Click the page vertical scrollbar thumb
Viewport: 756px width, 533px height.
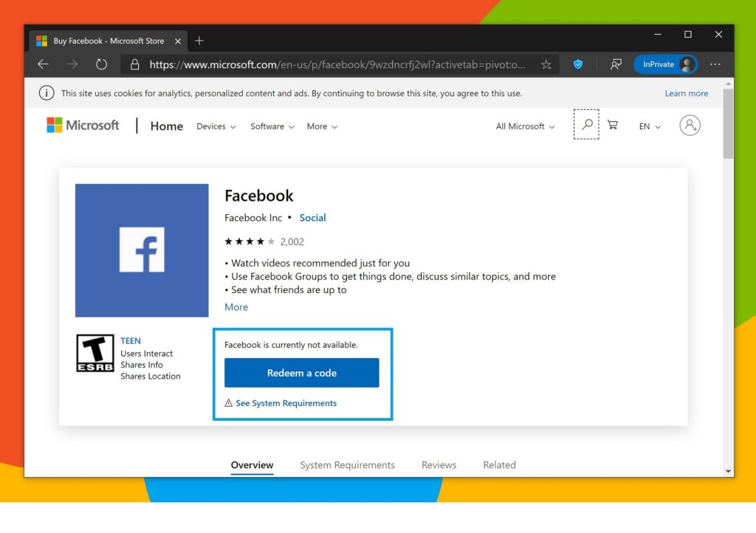point(727,123)
